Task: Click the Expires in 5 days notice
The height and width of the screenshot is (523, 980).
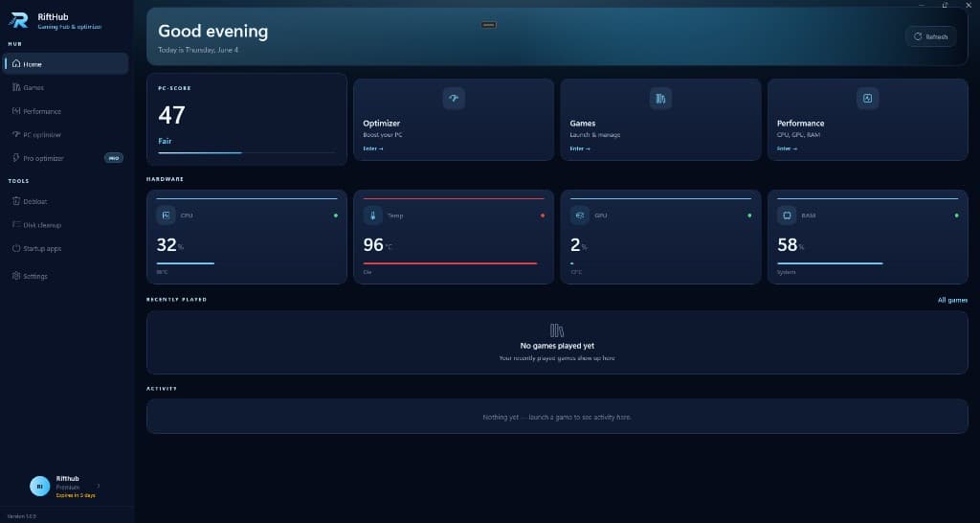Action: (76, 495)
